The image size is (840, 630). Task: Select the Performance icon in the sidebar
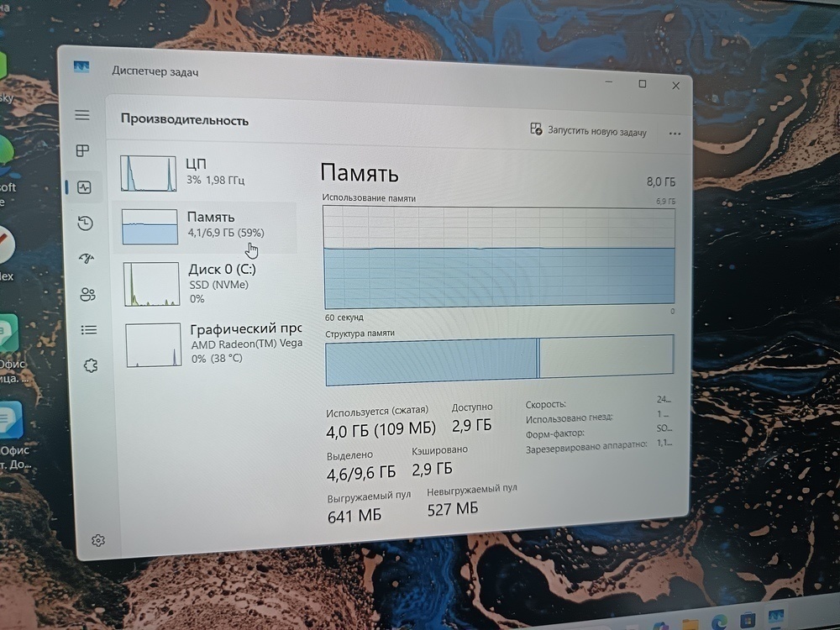click(82, 186)
